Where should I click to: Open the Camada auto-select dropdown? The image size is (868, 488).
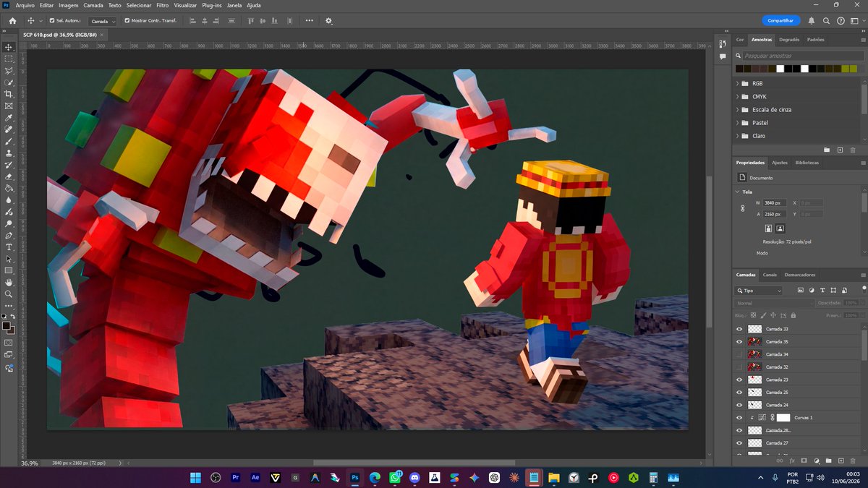coord(102,21)
